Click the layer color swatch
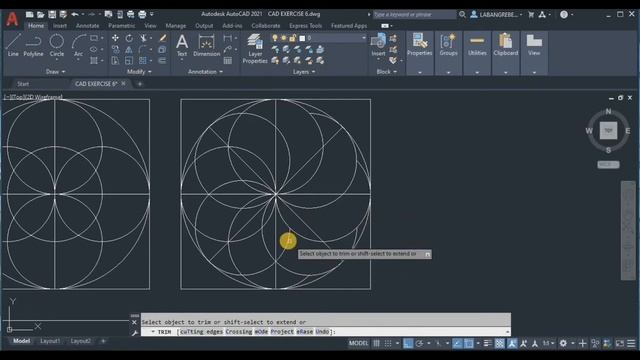The image size is (640, 360). coord(302,38)
